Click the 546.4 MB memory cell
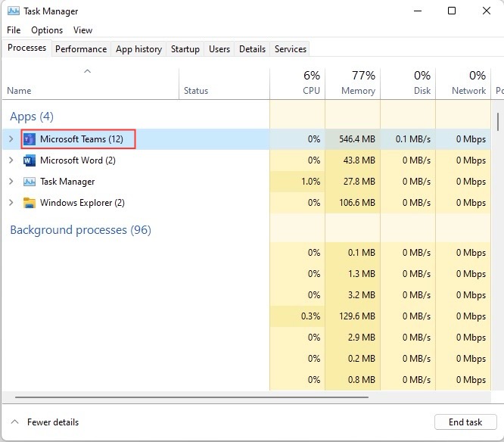 point(353,139)
